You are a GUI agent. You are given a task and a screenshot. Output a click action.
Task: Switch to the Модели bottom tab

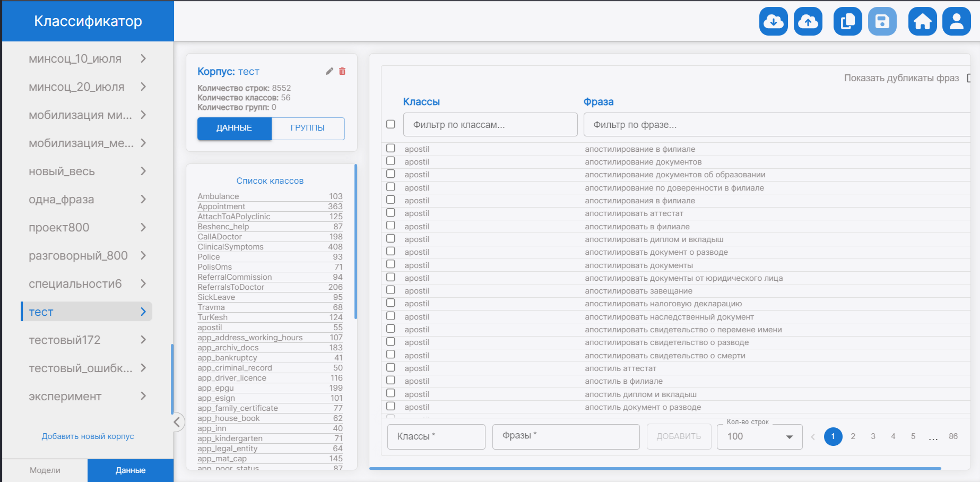point(45,470)
